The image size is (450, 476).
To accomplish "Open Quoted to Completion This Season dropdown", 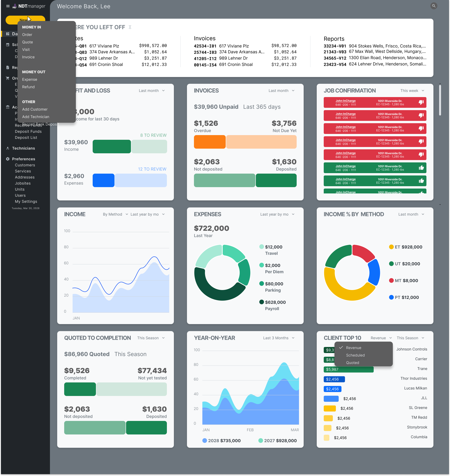I will click(x=151, y=338).
